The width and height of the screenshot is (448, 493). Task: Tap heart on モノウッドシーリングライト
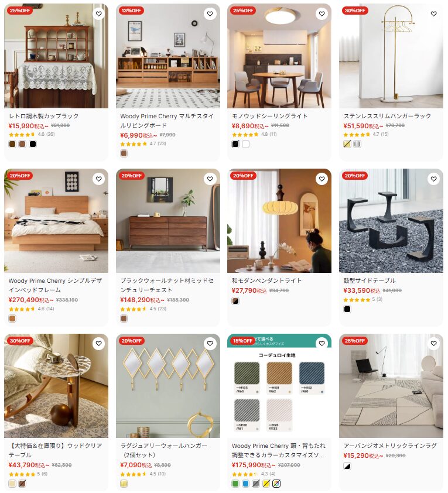(322, 14)
